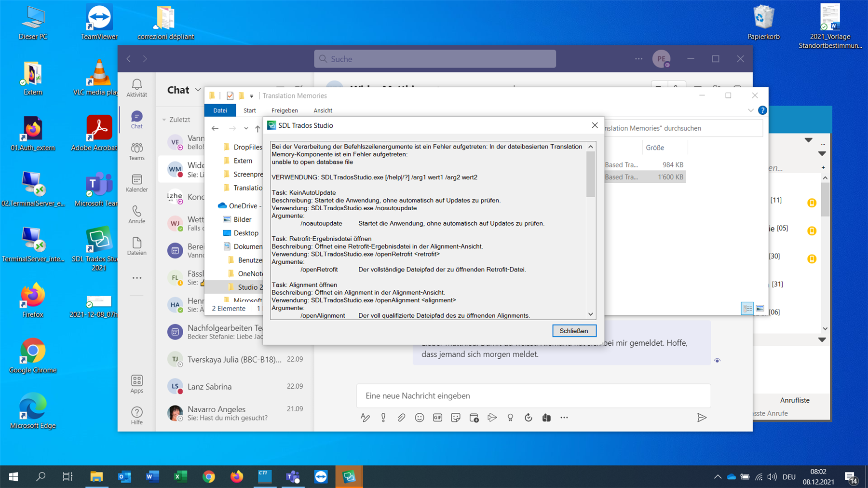Click the paperclip attach file icon
Image resolution: width=868 pixels, height=488 pixels.
pyautogui.click(x=401, y=418)
